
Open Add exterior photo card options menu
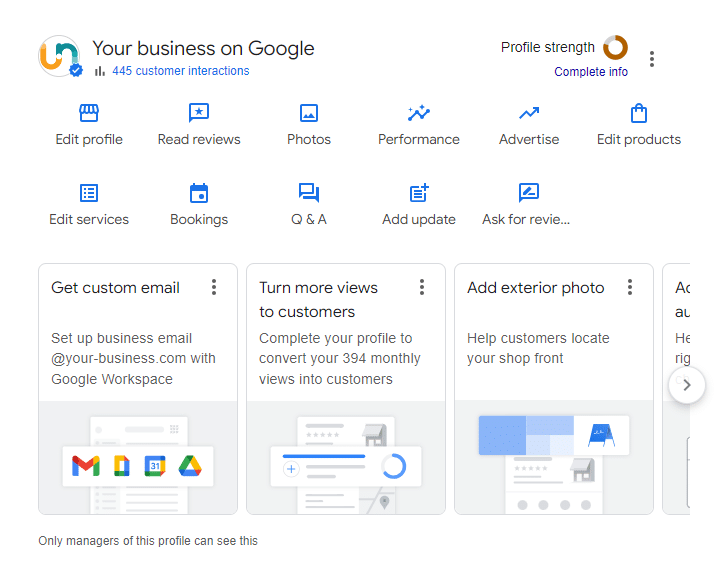pyautogui.click(x=630, y=287)
